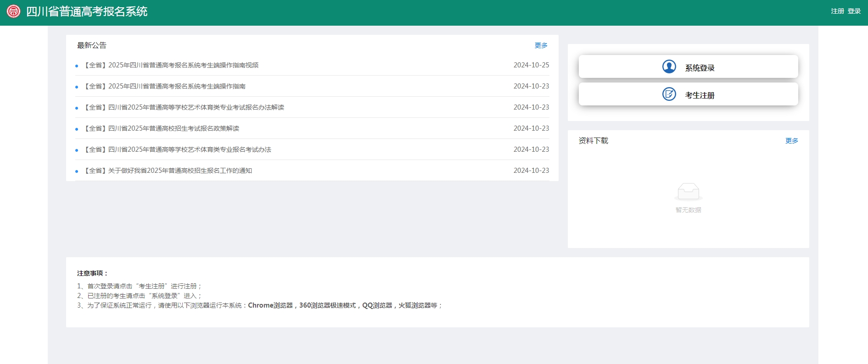This screenshot has width=868, height=364.
Task: Open 注册 link in top-right header
Action: coord(837,11)
